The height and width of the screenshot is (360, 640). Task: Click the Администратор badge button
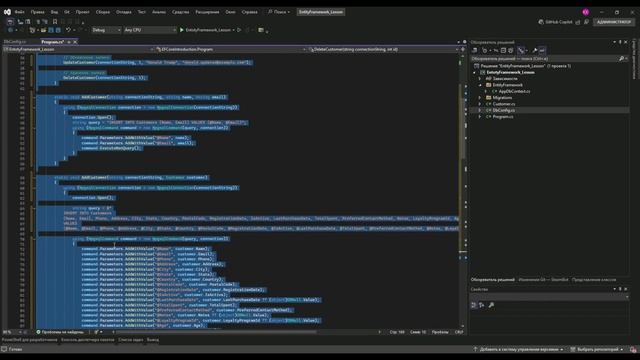(614, 22)
